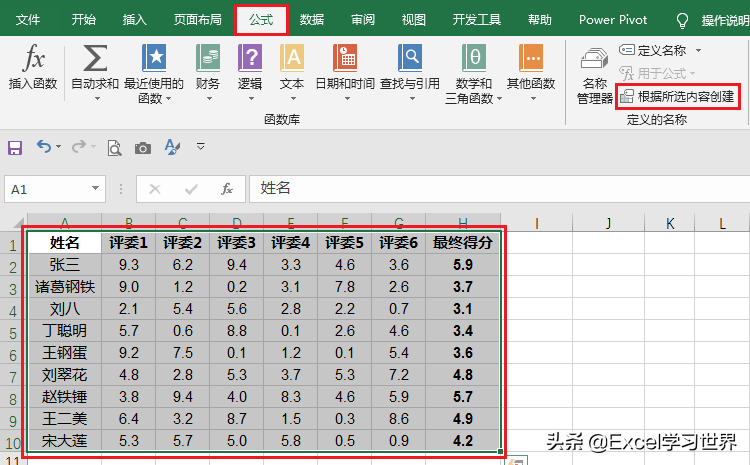750x465 pixels.
Task: Click the Print Preview magnifier icon
Action: tap(114, 148)
